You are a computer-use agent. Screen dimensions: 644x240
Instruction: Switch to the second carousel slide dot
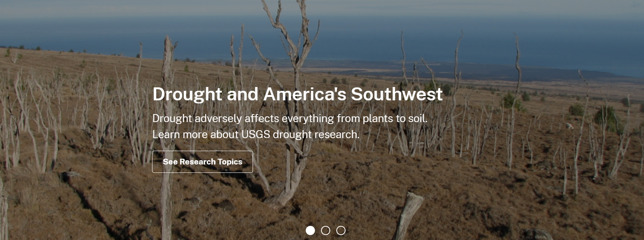point(326,230)
